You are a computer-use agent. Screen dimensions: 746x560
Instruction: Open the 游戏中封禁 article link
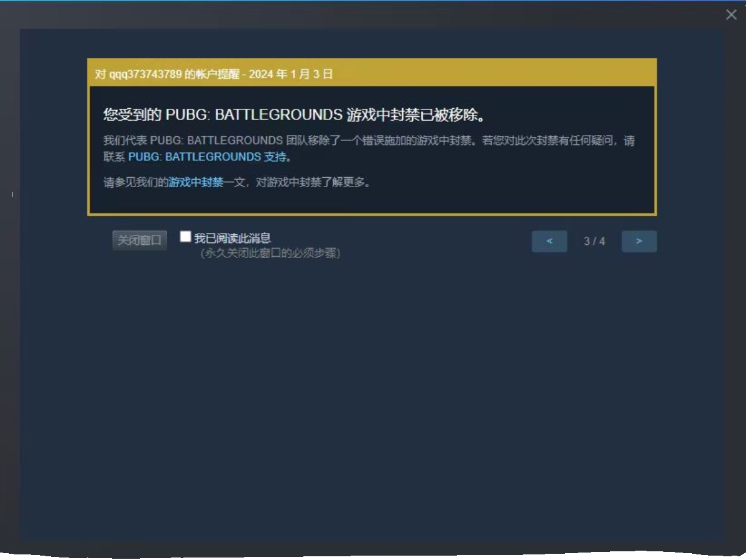[196, 183]
